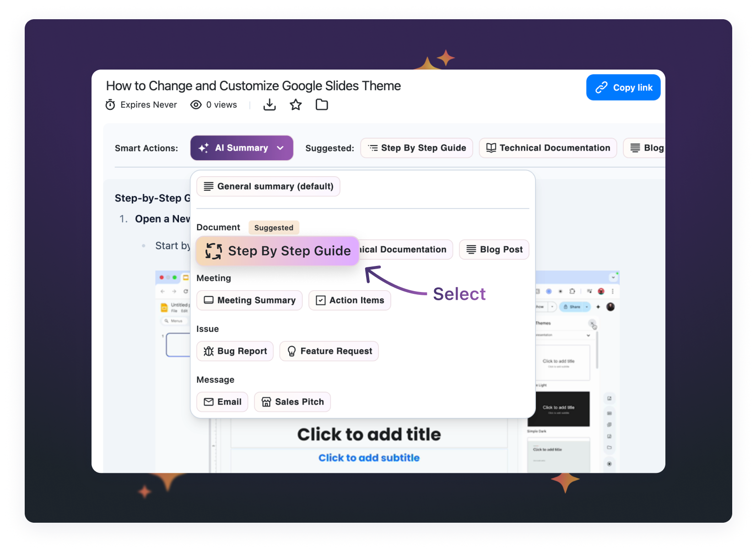This screenshot has height=552, width=756.
Task: Star this recording as favorite
Action: 296,105
